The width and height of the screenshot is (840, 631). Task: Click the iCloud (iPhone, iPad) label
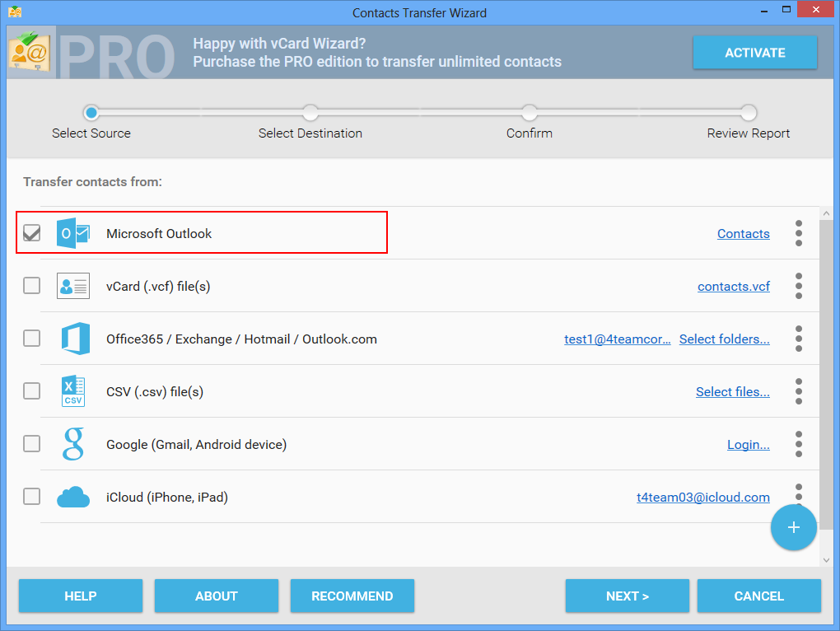[167, 497]
